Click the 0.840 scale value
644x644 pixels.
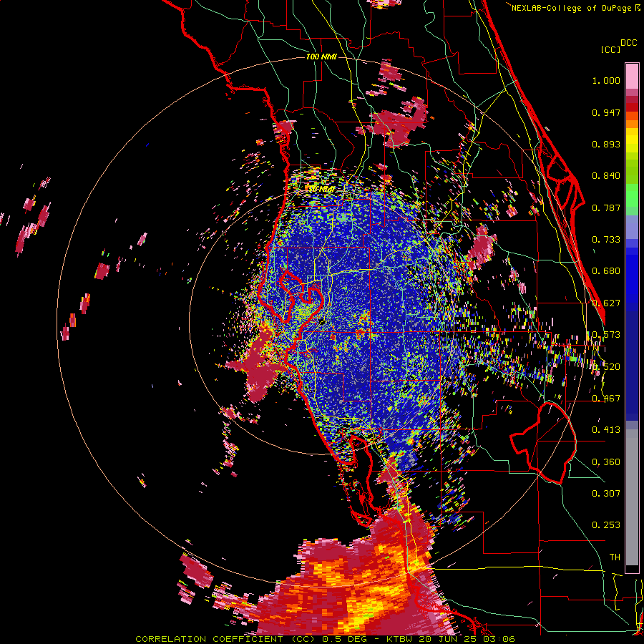pos(606,176)
